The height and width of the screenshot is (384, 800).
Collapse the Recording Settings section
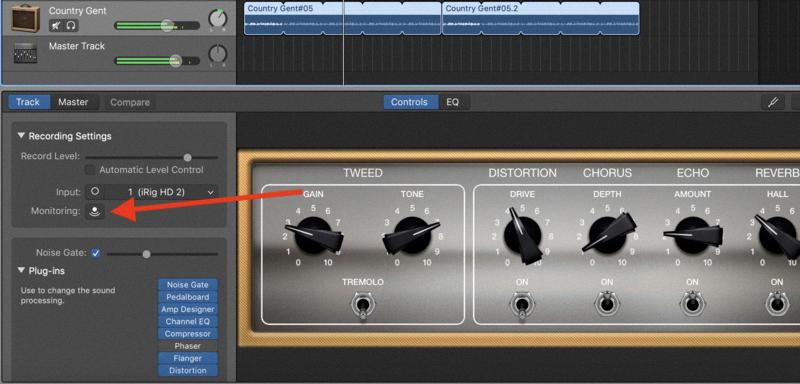[21, 136]
